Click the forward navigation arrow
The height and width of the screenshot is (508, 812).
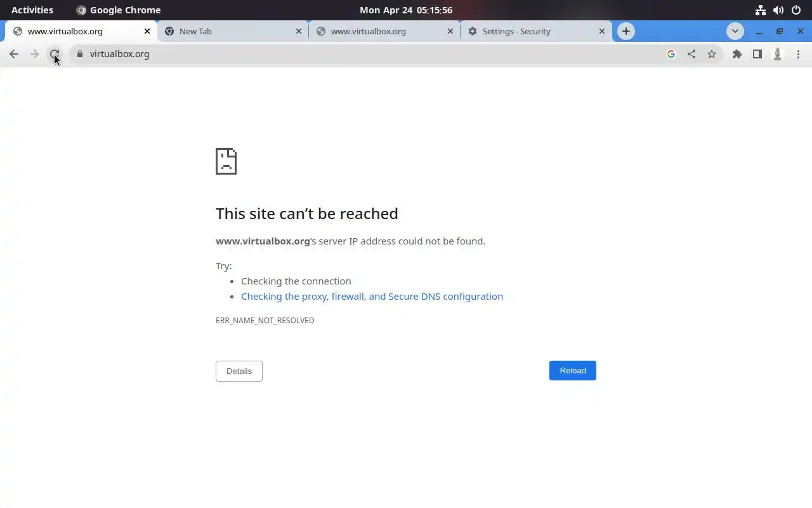point(34,54)
